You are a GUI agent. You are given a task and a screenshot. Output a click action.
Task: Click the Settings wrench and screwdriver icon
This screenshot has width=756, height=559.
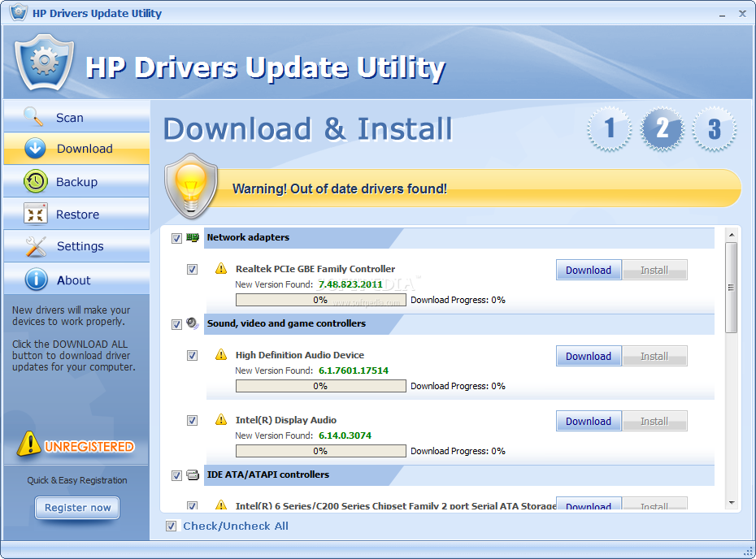[x=36, y=246]
